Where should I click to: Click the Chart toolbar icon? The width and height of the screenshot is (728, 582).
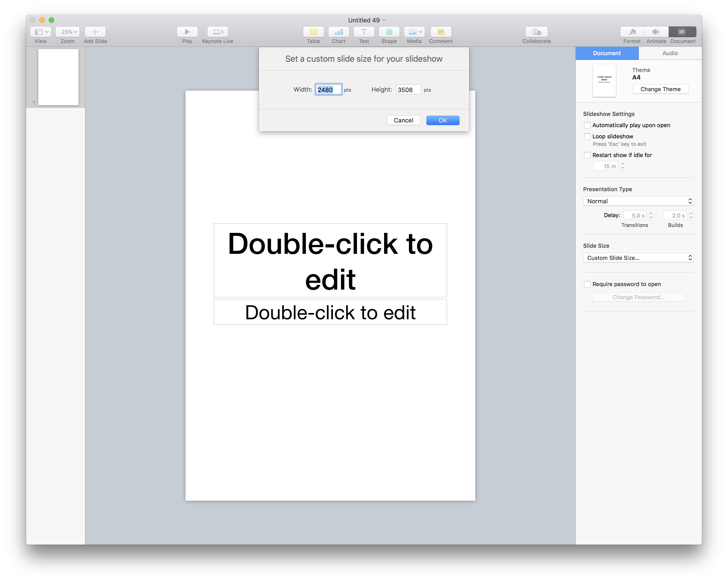click(338, 32)
